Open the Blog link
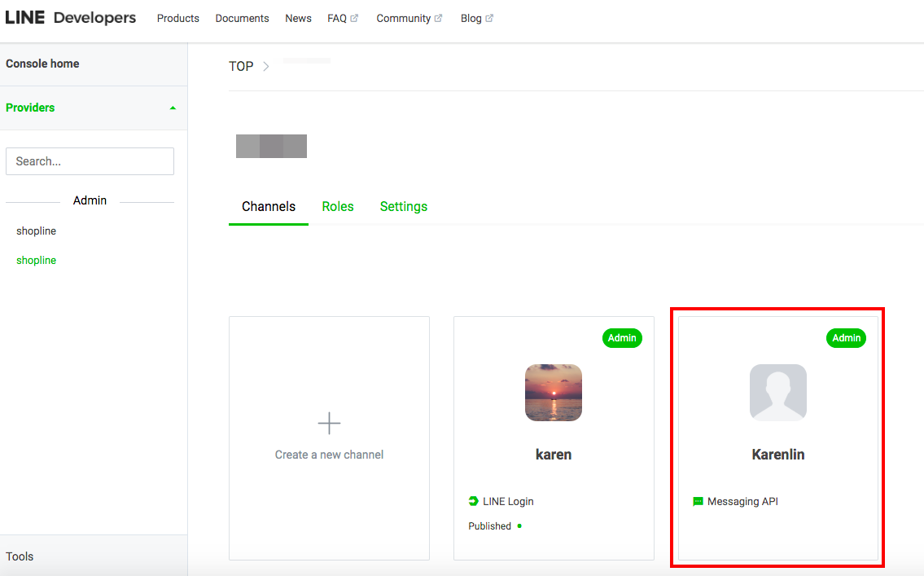This screenshot has width=924, height=576. (x=471, y=18)
